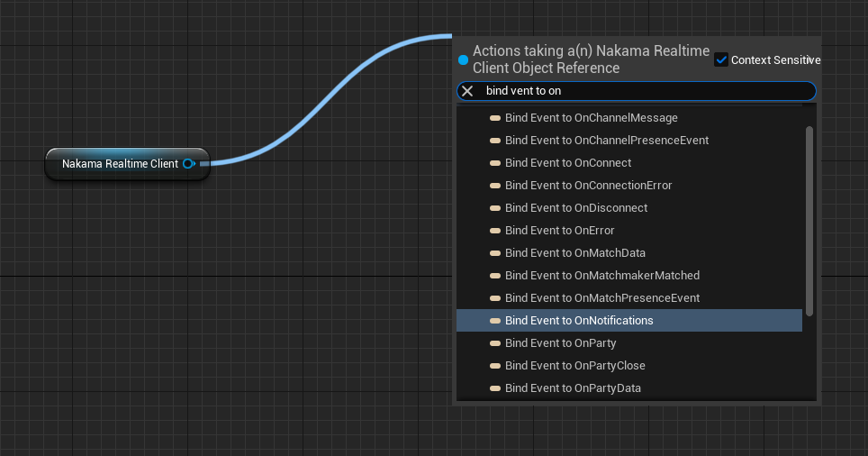Select Bind Event to OnConnectionError
This screenshot has height=456, width=868.
coord(588,186)
